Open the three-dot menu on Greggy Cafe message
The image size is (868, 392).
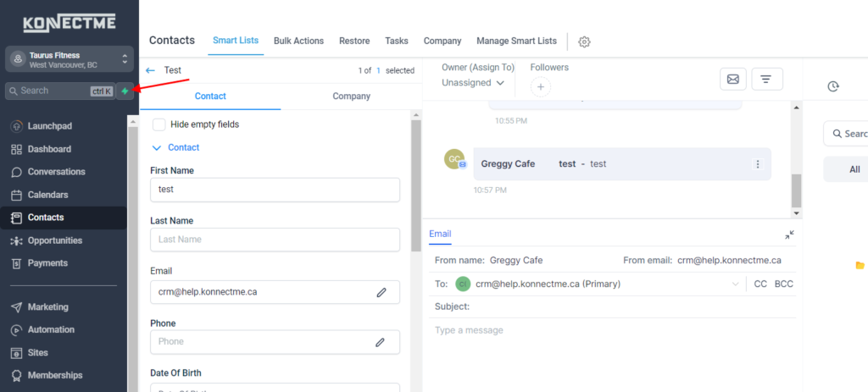pos(758,164)
